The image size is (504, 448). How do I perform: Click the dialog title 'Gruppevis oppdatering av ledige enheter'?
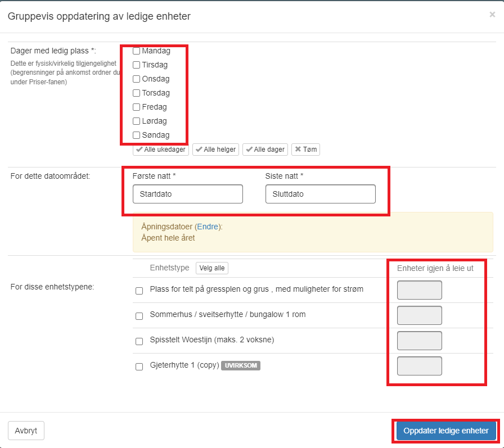(99, 16)
